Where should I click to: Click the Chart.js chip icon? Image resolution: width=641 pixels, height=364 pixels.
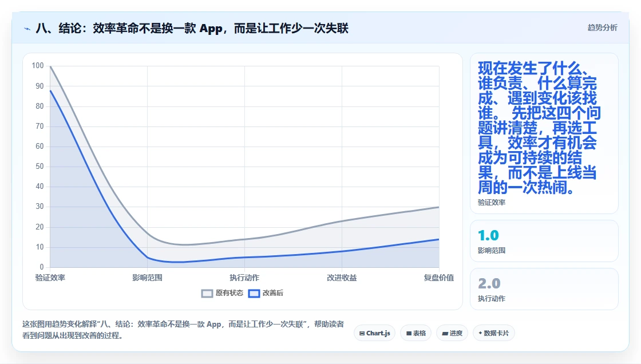362,333
